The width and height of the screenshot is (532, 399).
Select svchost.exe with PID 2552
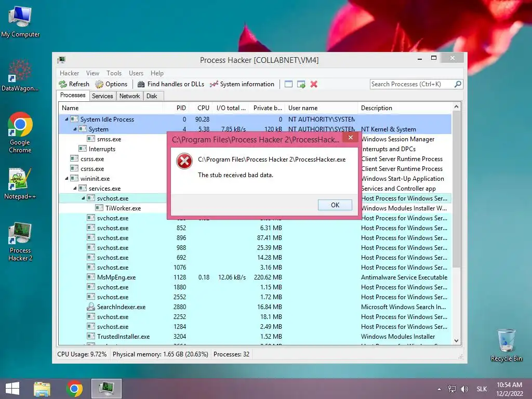coord(255,297)
